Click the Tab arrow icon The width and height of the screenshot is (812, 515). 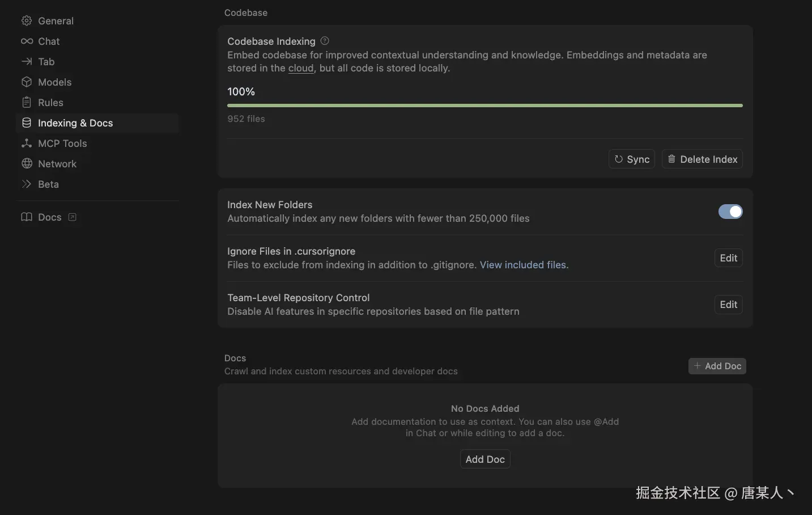[x=27, y=62]
